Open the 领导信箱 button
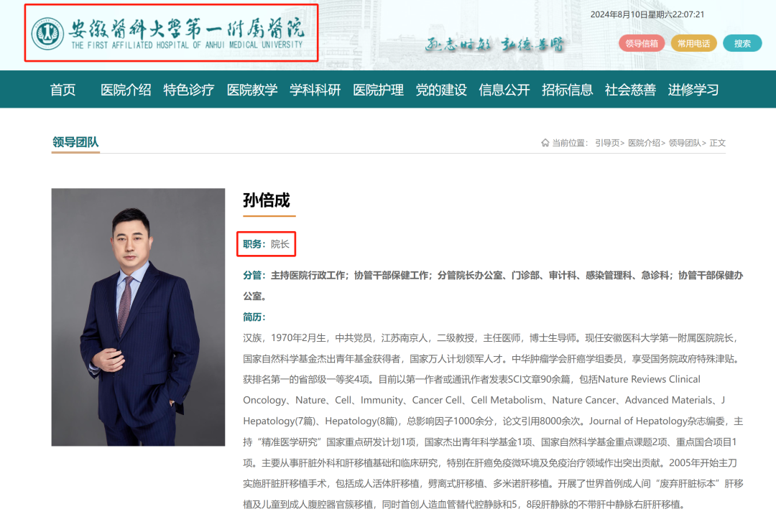776x532 pixels. click(x=642, y=44)
